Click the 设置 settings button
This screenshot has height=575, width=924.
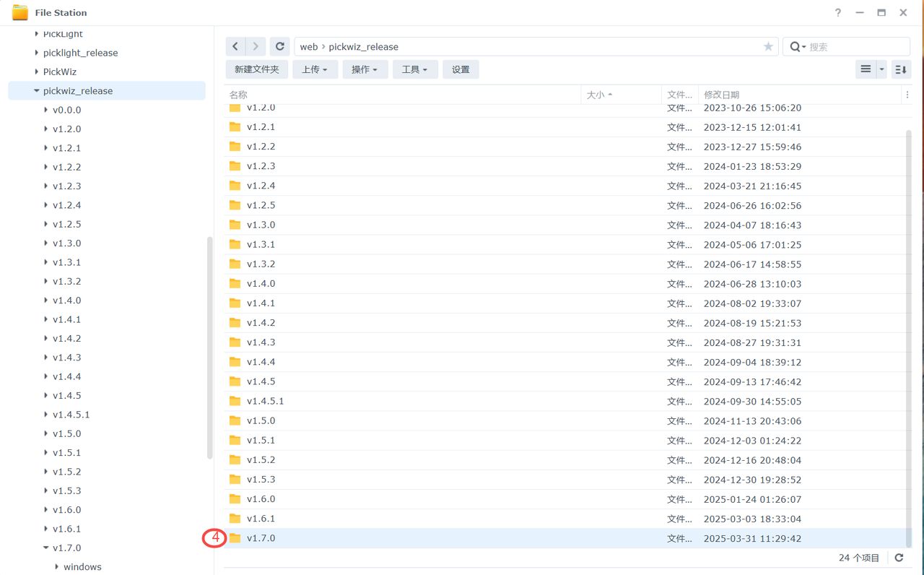[461, 69]
